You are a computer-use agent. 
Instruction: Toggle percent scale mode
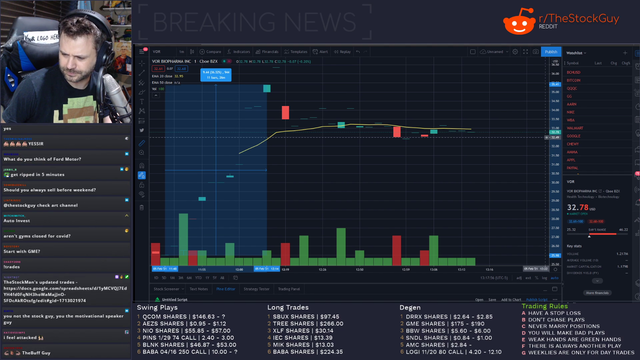click(537, 278)
